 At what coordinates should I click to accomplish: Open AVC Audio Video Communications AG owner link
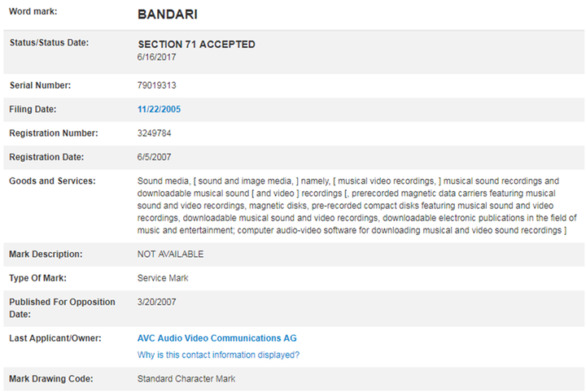pyautogui.click(x=217, y=338)
